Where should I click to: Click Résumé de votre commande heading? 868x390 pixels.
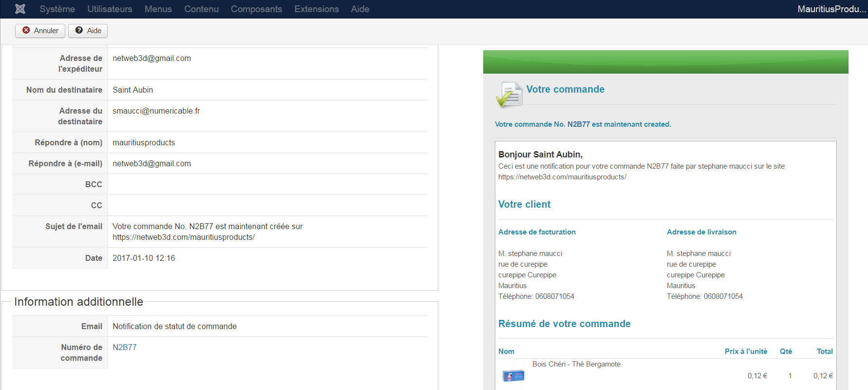point(565,324)
